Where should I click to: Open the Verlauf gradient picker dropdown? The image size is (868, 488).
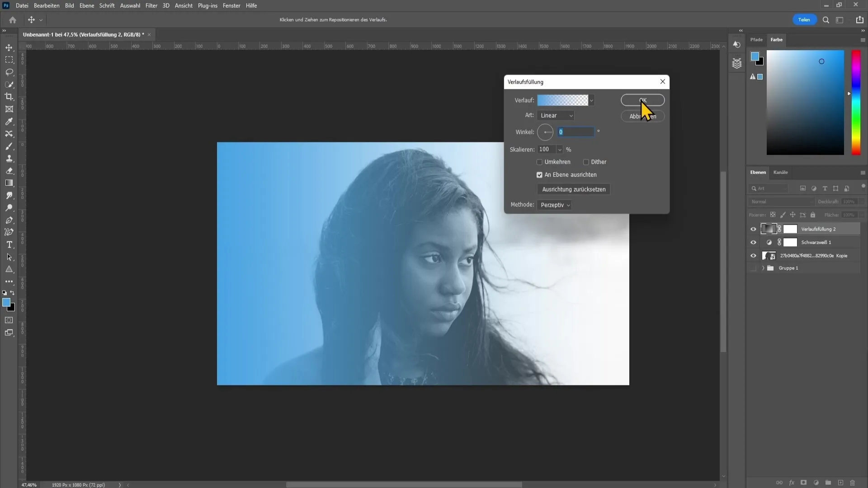coord(591,99)
